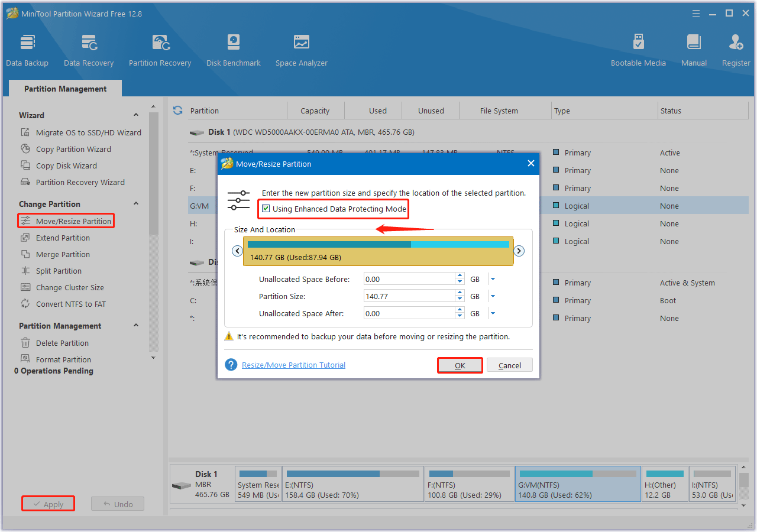This screenshot has height=532, width=757.
Task: Open the Manual
Action: pyautogui.click(x=694, y=50)
